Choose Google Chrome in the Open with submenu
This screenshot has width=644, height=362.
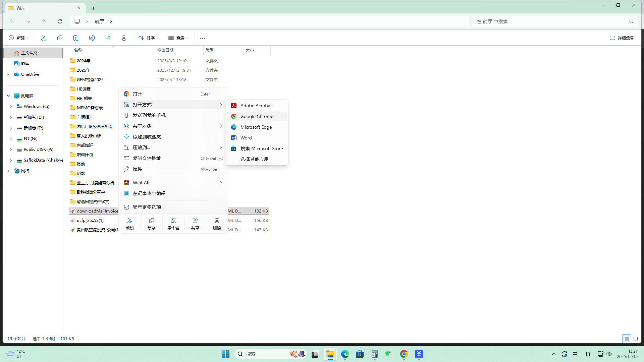click(257, 116)
